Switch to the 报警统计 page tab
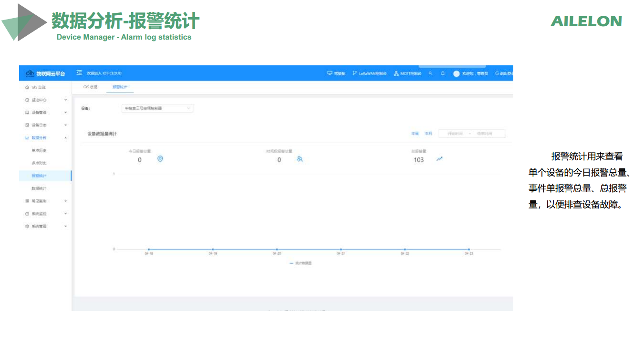644x362 pixels. tap(120, 87)
